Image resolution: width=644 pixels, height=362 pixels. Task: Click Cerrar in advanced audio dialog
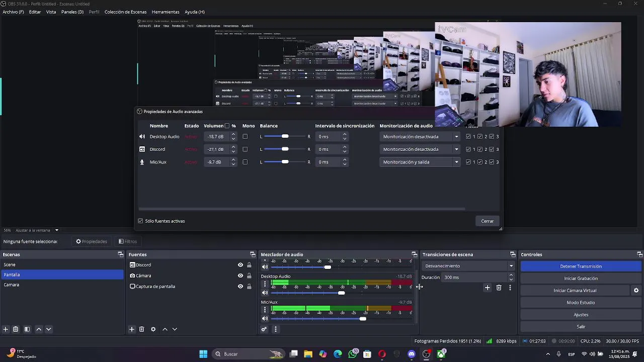click(487, 221)
